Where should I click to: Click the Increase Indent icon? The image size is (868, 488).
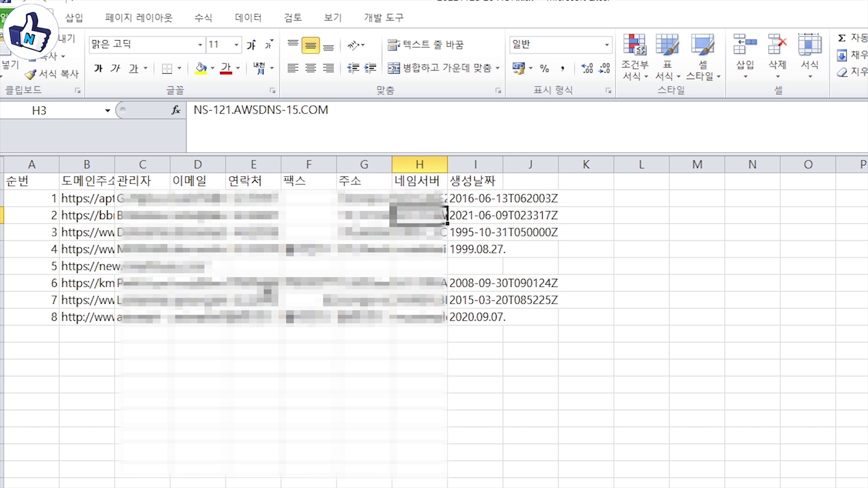370,68
